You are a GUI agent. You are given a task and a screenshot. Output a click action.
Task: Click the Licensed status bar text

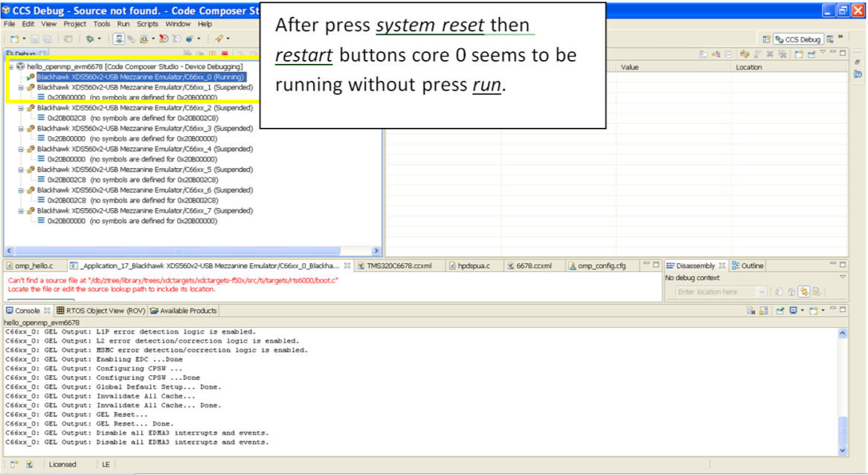[x=62, y=465]
